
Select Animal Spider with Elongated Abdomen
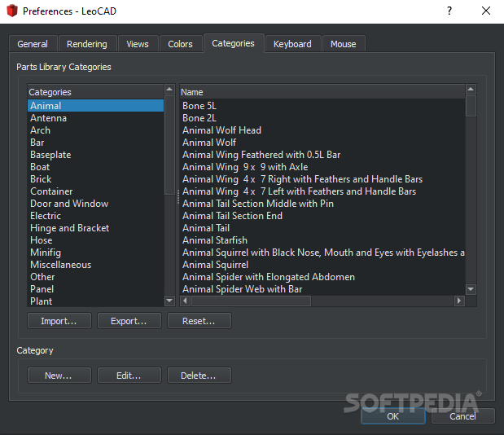click(x=322, y=277)
